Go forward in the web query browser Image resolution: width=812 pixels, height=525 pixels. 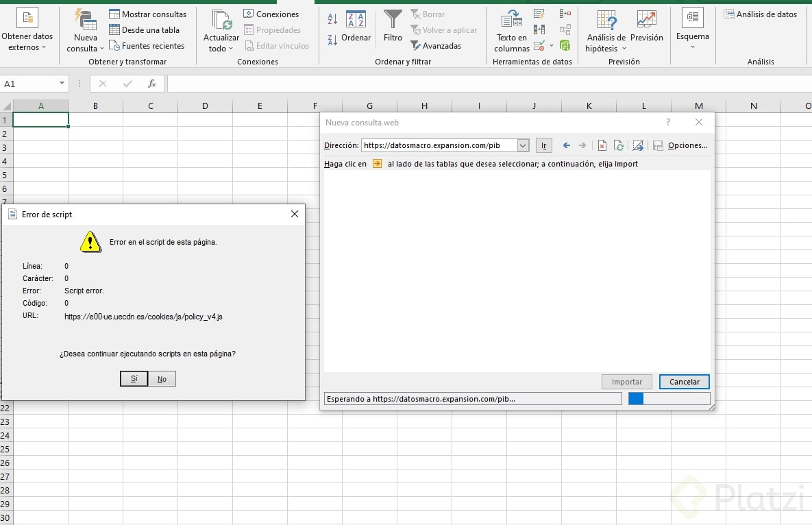click(x=582, y=145)
